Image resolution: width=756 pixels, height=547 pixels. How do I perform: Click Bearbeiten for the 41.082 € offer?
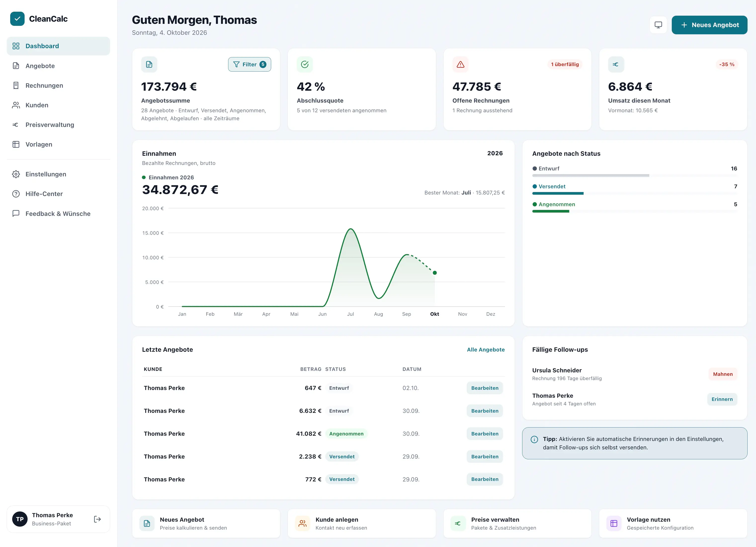(x=485, y=434)
